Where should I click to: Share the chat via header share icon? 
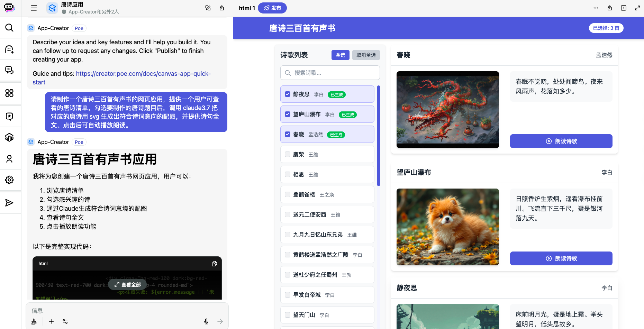pos(222,8)
